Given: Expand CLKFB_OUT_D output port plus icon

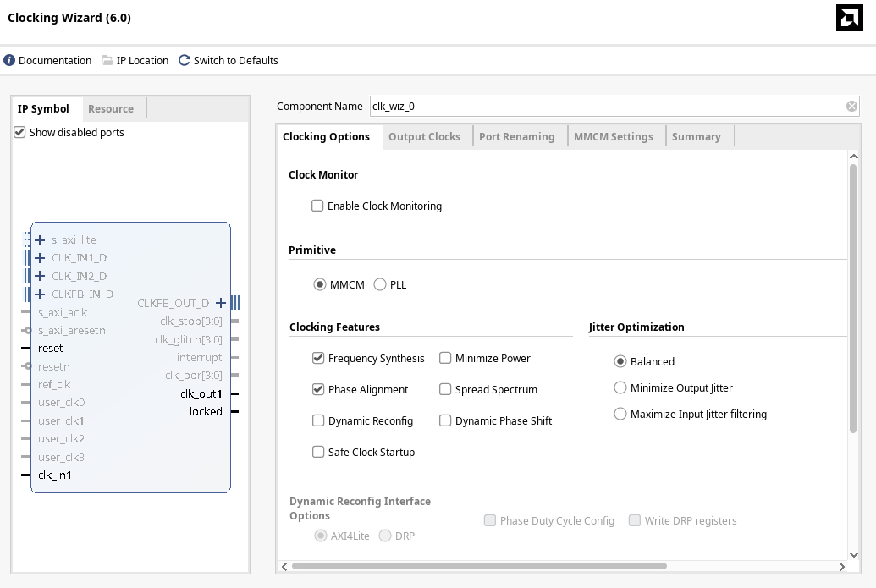Looking at the screenshot, I should pyautogui.click(x=220, y=303).
